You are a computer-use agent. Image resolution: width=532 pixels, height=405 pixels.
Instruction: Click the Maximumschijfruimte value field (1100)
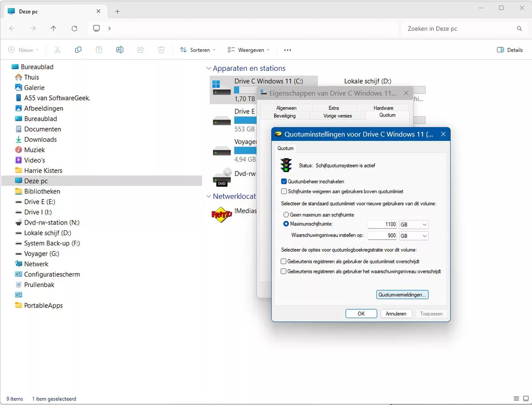tap(383, 225)
